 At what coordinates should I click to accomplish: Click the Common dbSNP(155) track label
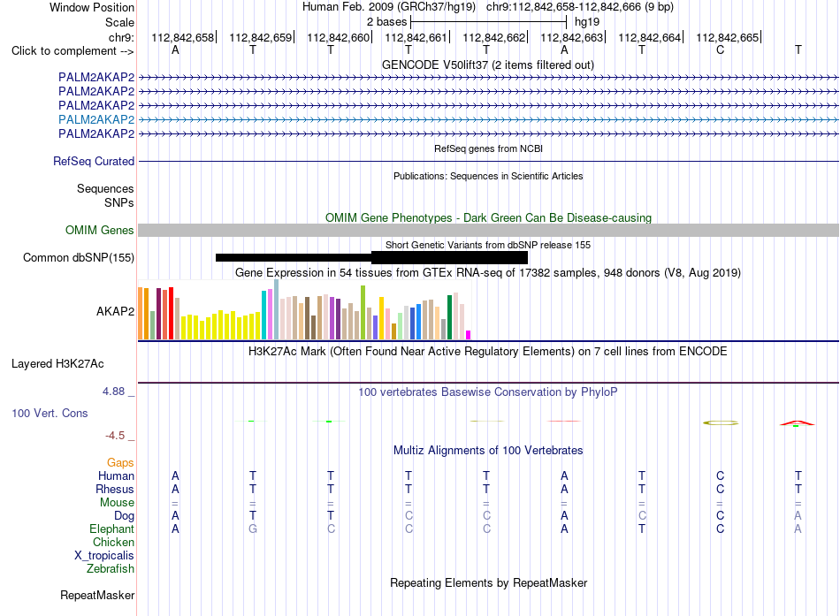79,258
